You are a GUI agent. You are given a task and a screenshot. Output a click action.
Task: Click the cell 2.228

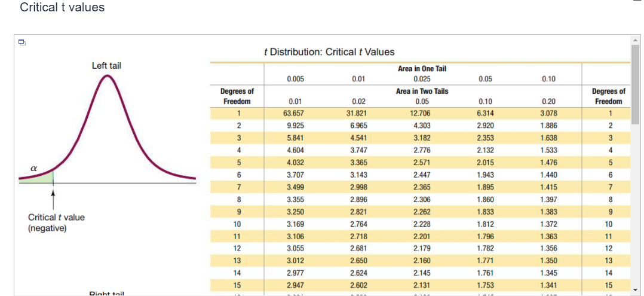422,224
